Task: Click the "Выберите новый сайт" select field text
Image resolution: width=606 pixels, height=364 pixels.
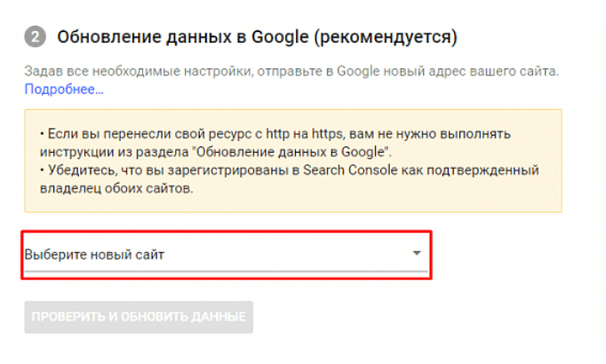Action: pyautogui.click(x=94, y=255)
